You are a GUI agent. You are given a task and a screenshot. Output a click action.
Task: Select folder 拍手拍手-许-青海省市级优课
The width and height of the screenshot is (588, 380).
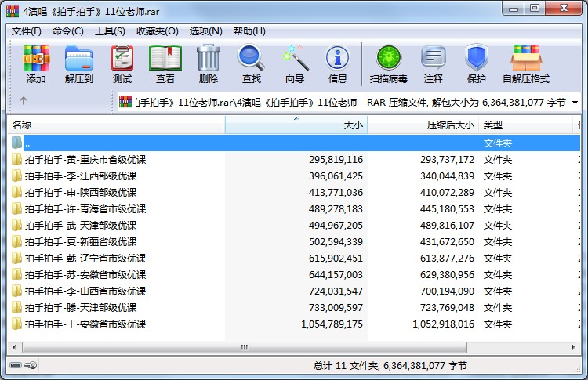coord(85,208)
